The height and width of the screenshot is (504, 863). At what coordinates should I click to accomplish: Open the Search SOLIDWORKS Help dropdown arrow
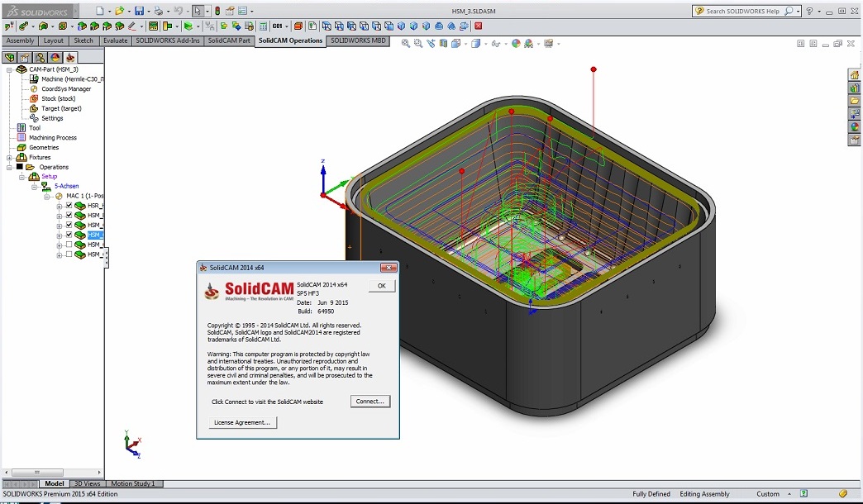(x=798, y=11)
